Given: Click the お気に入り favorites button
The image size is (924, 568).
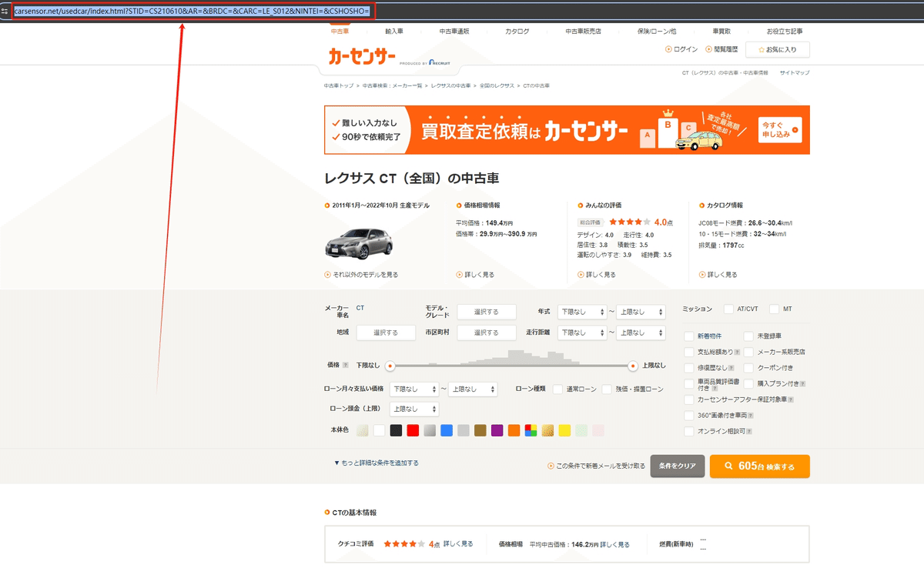Looking at the screenshot, I should click(x=778, y=49).
